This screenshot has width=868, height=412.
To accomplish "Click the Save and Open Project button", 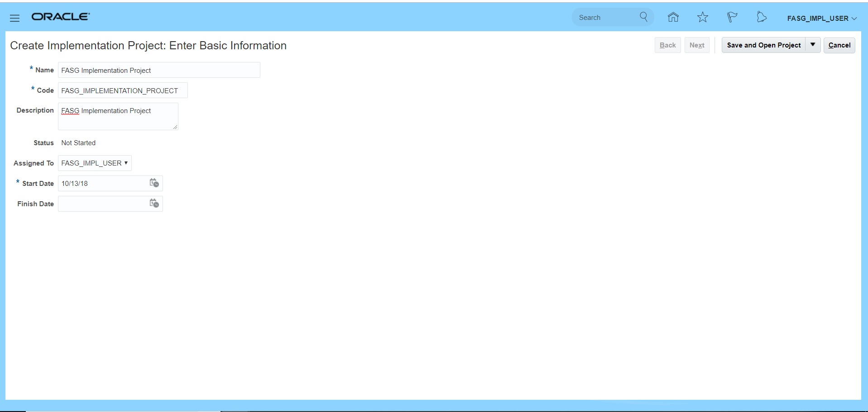I will tap(763, 45).
